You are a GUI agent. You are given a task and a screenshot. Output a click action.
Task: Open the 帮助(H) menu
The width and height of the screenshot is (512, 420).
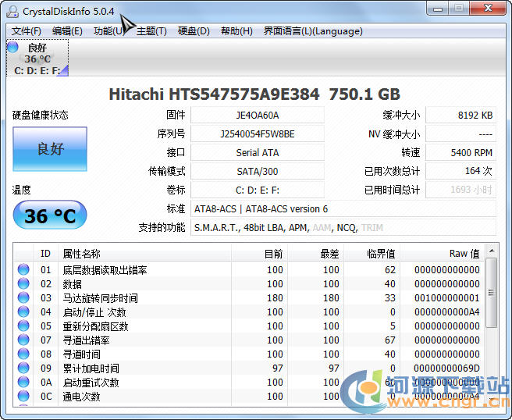(x=236, y=31)
